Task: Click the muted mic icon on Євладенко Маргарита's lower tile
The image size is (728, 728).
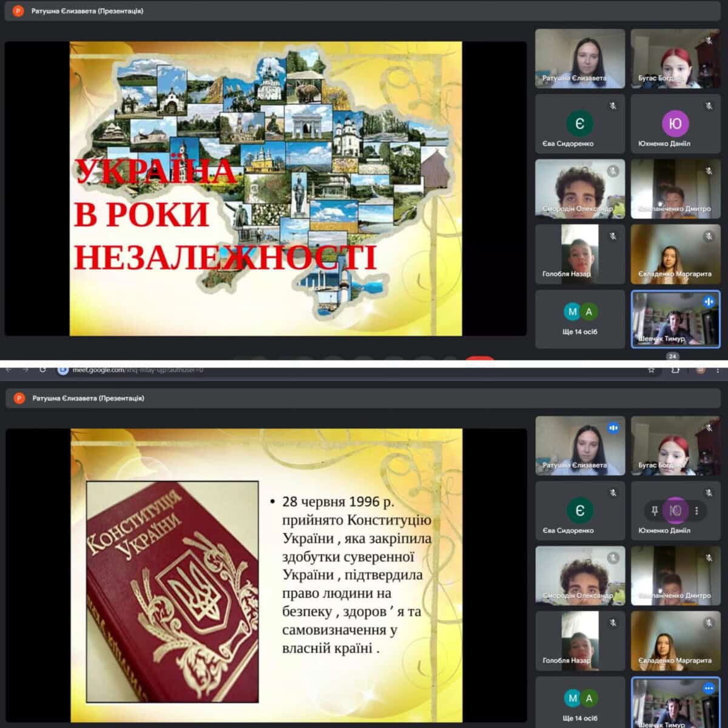Action: [x=709, y=622]
